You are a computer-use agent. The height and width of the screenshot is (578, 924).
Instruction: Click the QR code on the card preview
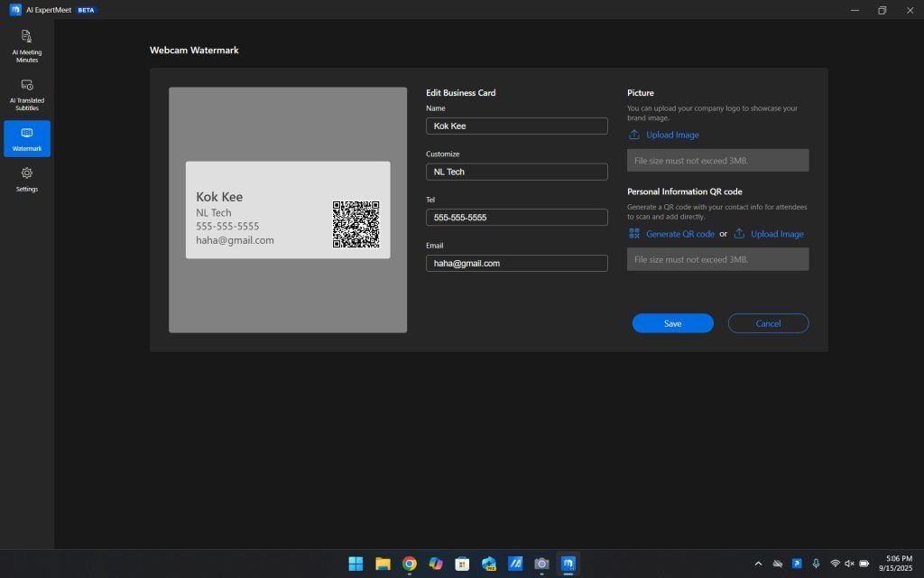coord(356,224)
